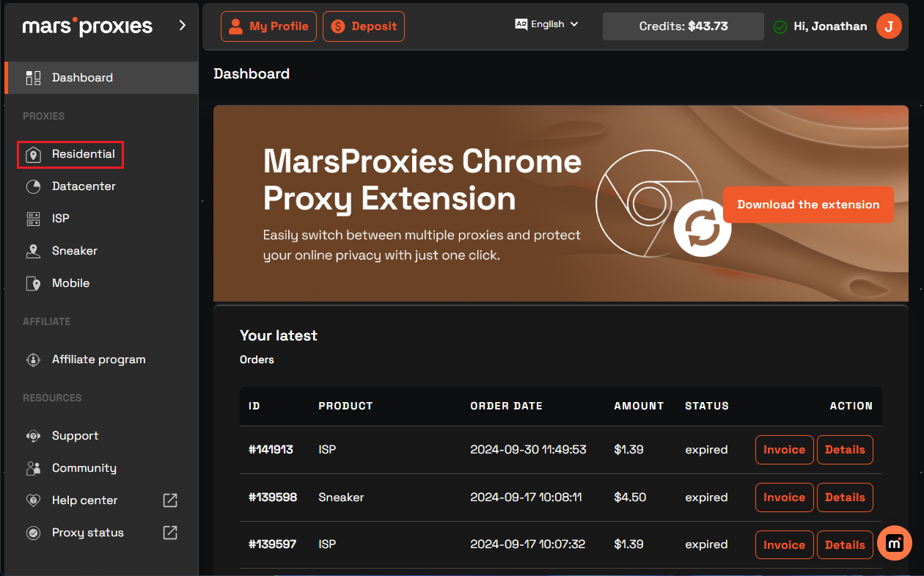Open Invoice for order #141913

(x=784, y=450)
